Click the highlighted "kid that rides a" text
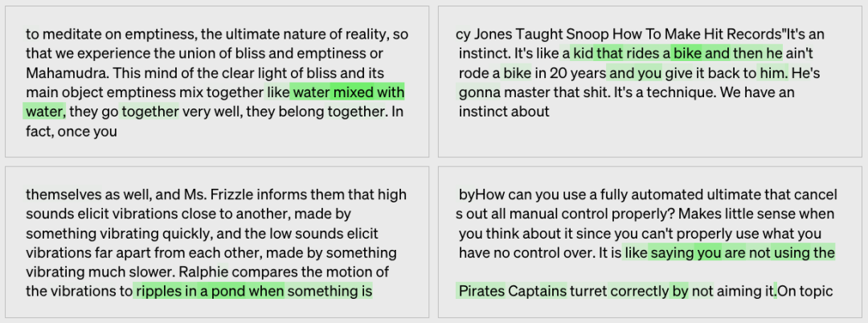Image resolution: width=868 pixels, height=323 pixels. coord(620,54)
